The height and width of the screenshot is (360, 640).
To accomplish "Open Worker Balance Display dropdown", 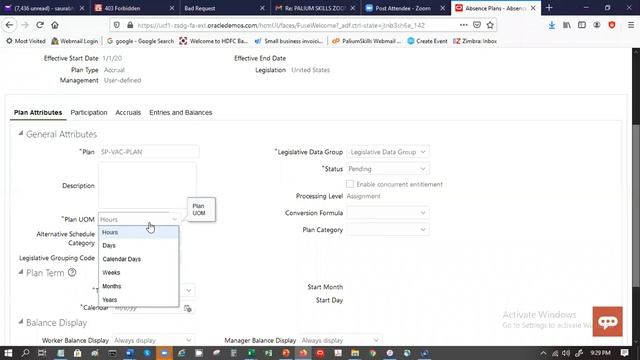I will point(153,340).
